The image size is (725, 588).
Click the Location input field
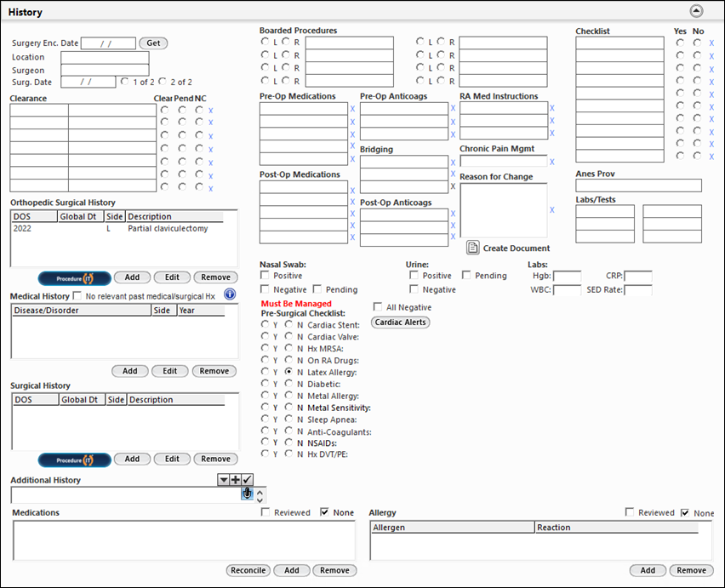(105, 57)
